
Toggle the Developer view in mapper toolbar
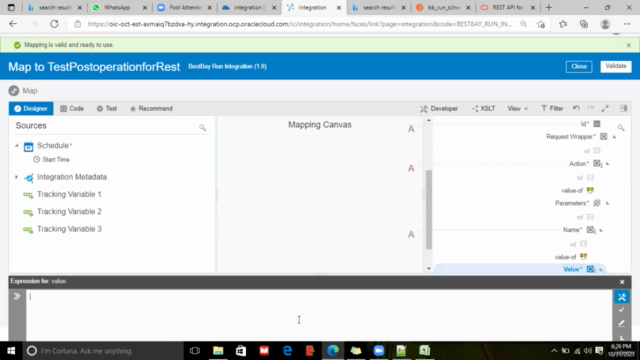[439, 109]
